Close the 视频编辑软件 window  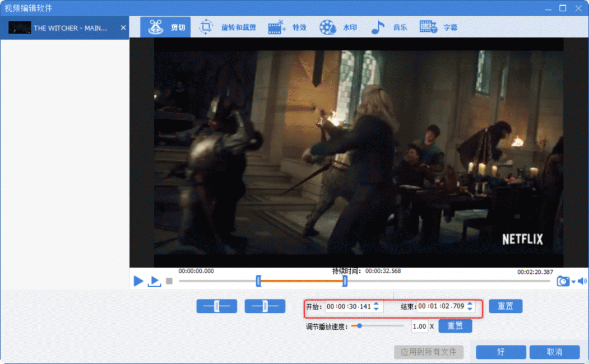click(578, 8)
